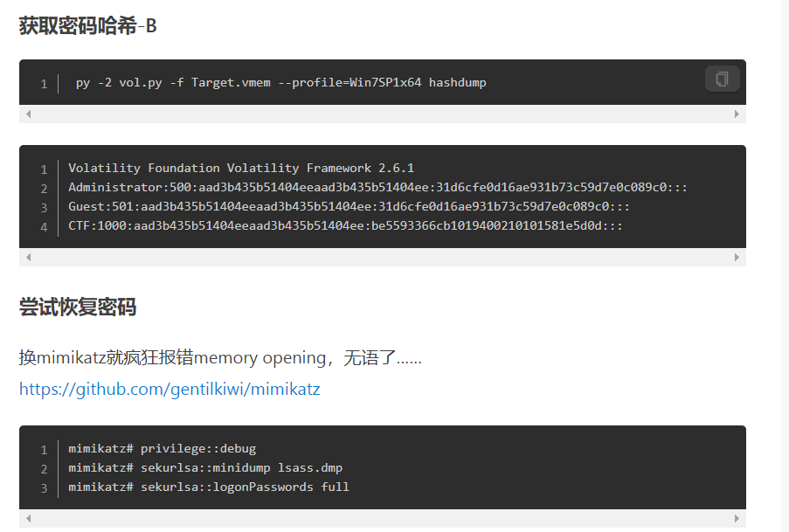Copy the vol.py hashdump command
The height and width of the screenshot is (532, 789).
pos(722,79)
